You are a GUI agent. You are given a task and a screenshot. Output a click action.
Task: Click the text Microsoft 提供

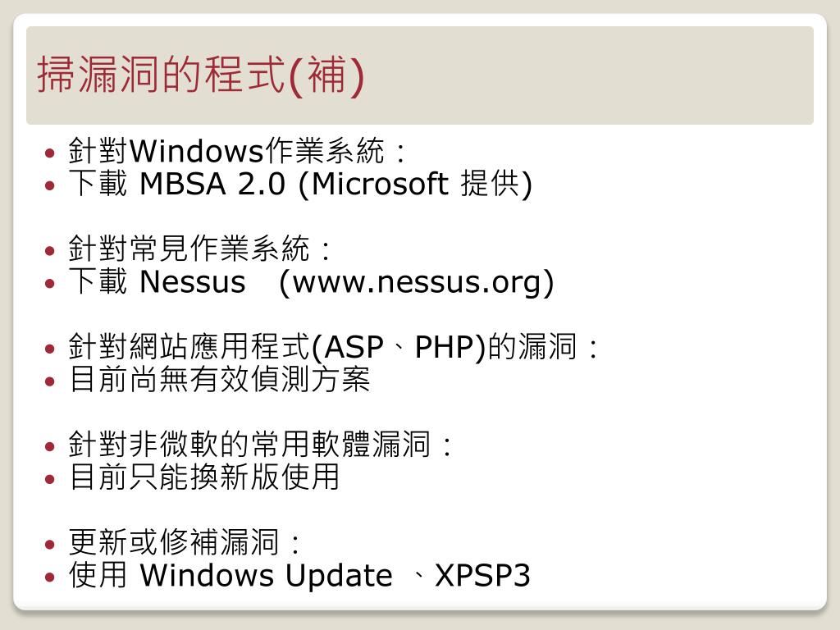(x=421, y=184)
